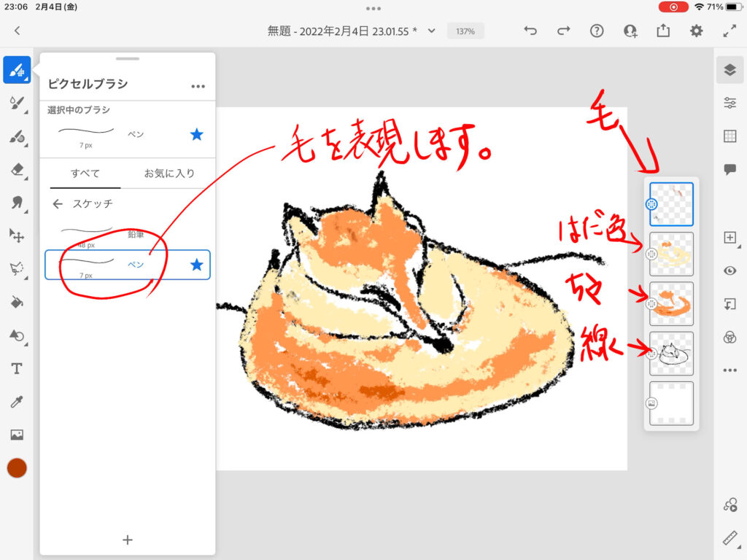Open the Layers panel icon
This screenshot has width=747, height=560.
coord(729,70)
